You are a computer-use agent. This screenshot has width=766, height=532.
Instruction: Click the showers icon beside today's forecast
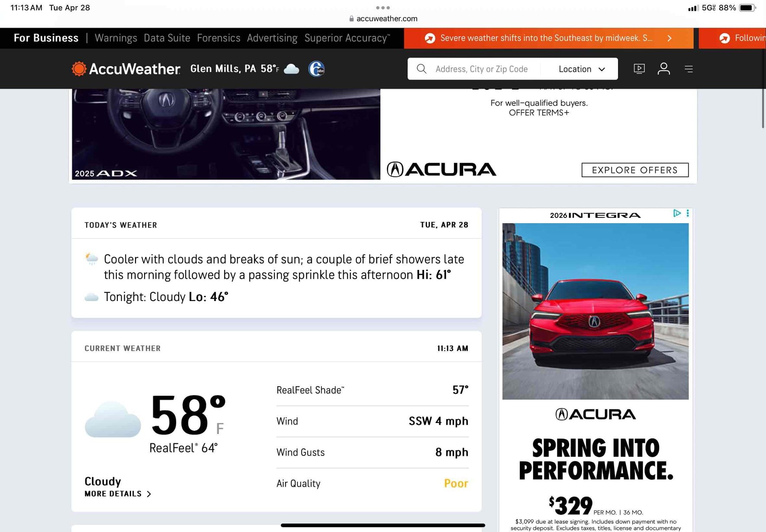92,259
